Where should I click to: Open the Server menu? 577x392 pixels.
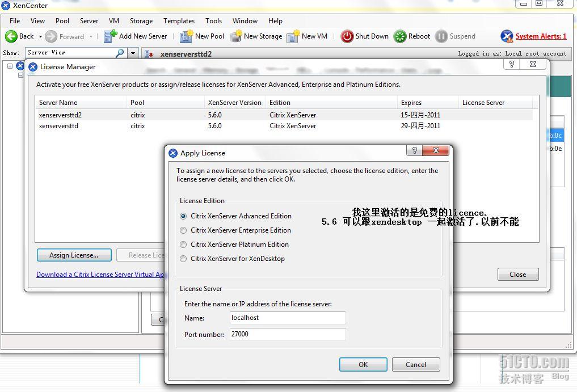[x=89, y=21]
